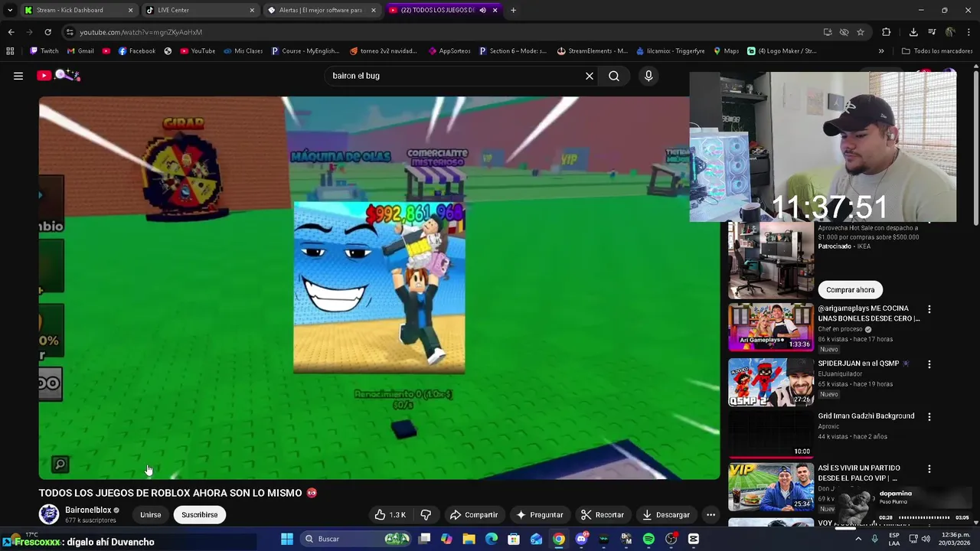Open CapCut from the taskbar
This screenshot has width=980, height=551.
pos(694,539)
